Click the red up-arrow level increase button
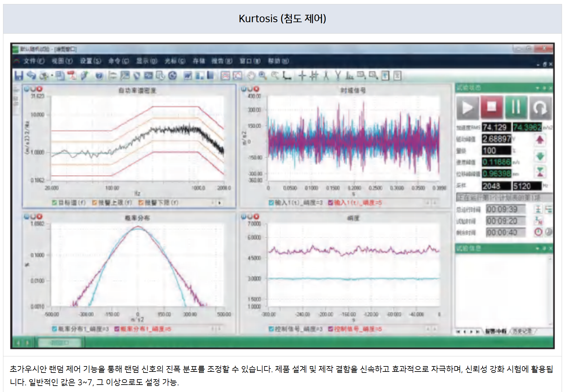Screen dimensions: 563x392 point(540,140)
